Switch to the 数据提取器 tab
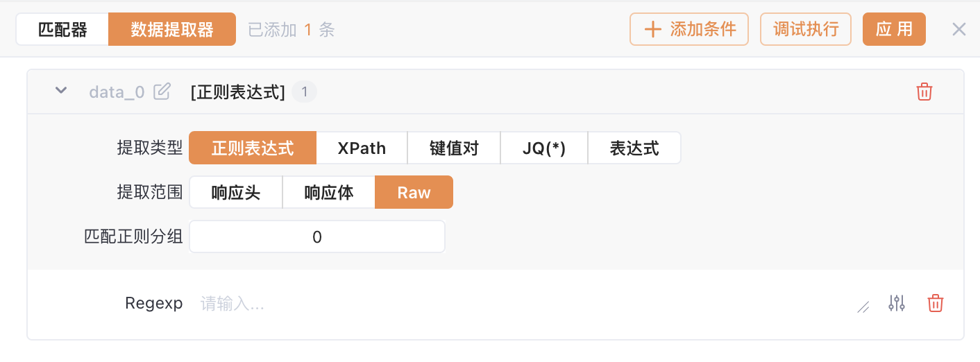Screen dimensions: 980x362 (172, 30)
